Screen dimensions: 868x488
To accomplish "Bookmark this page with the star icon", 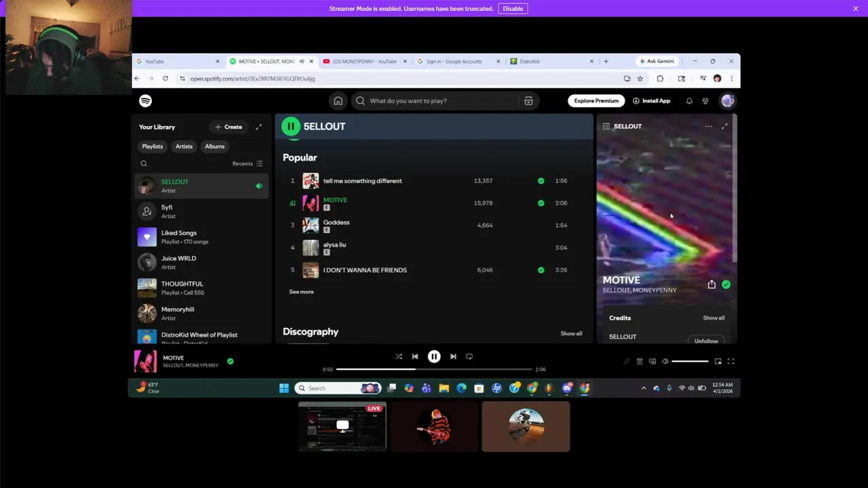I will tap(640, 79).
